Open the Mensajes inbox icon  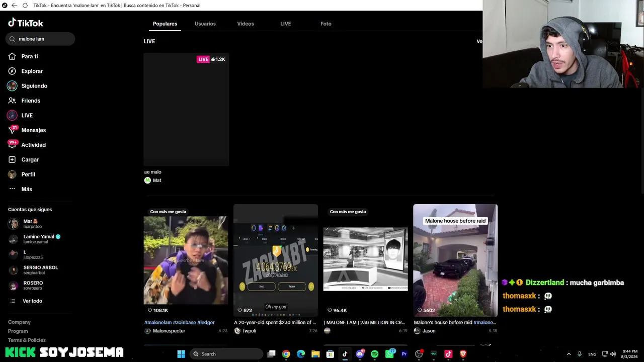(13, 130)
